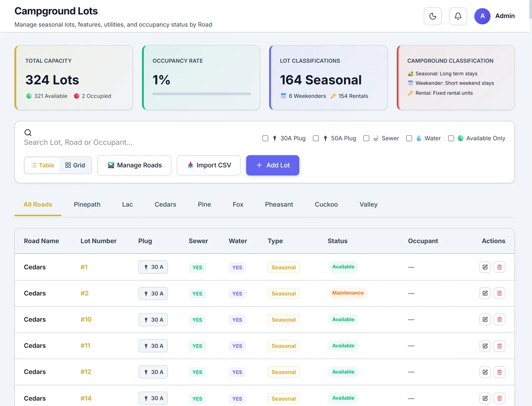Open notifications bell

point(458,16)
